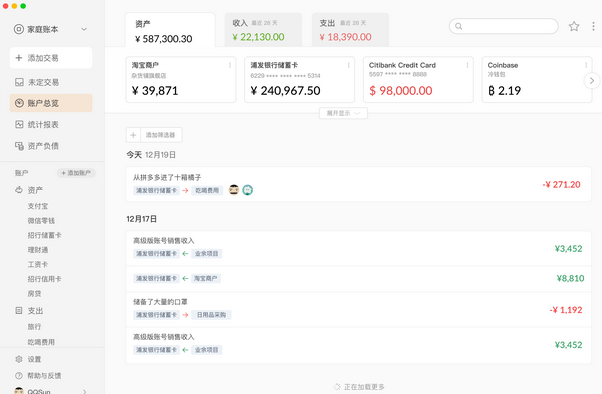Switch to the 支出 summary tab
The height and width of the screenshot is (394, 602).
350,30
